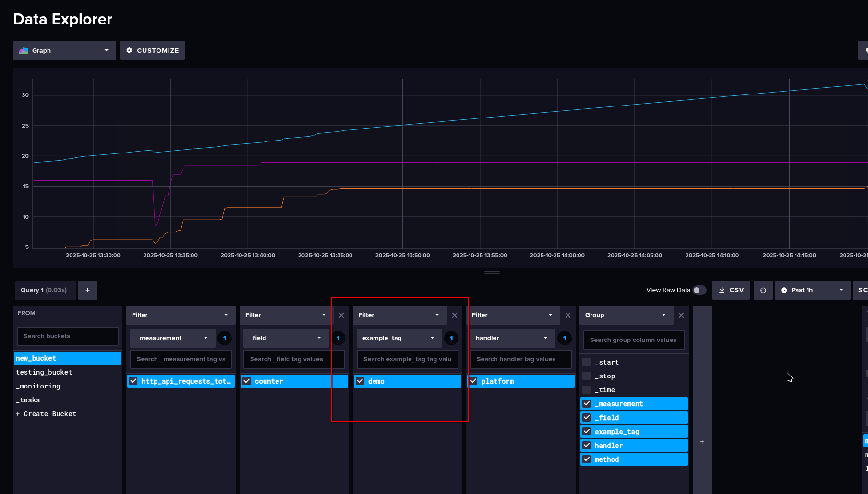The height and width of the screenshot is (494, 868).
Task: Uncheck the demo tag value checkbox
Action: pos(360,381)
